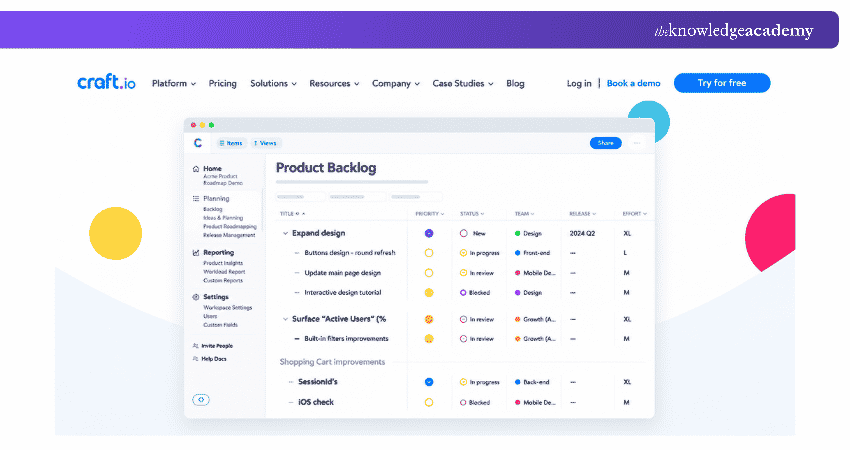The image size is (850, 450).
Task: Click the first filter field under Product Backlog
Action: [300, 197]
